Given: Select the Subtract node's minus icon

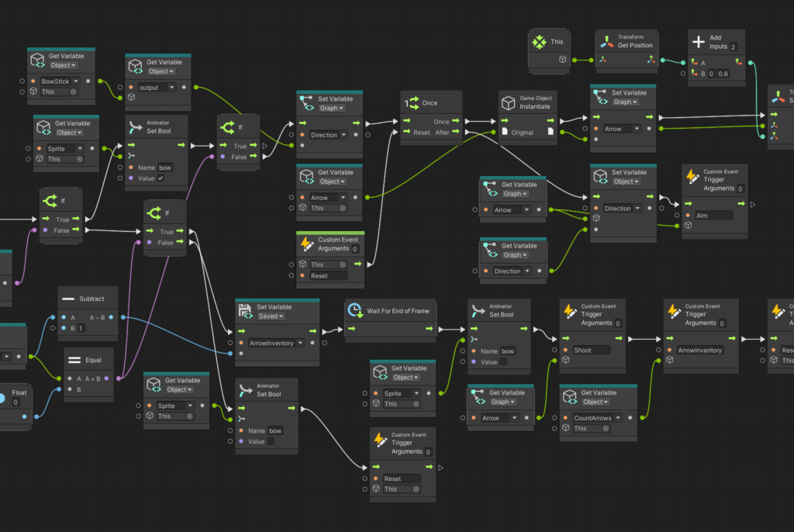Looking at the screenshot, I should tap(68, 299).
